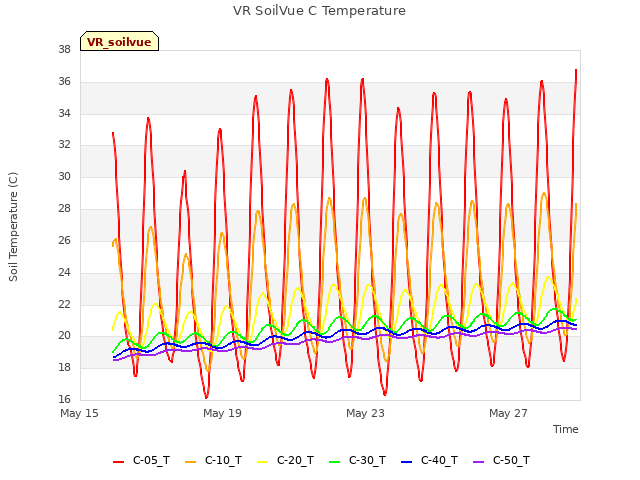This screenshot has width=640, height=480.
Task: Click the Time axis title
Action: [x=565, y=429]
